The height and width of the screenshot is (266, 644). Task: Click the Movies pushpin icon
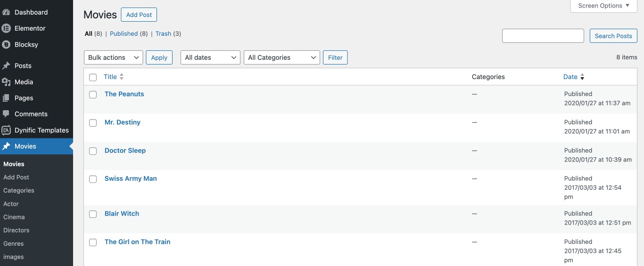point(6,146)
